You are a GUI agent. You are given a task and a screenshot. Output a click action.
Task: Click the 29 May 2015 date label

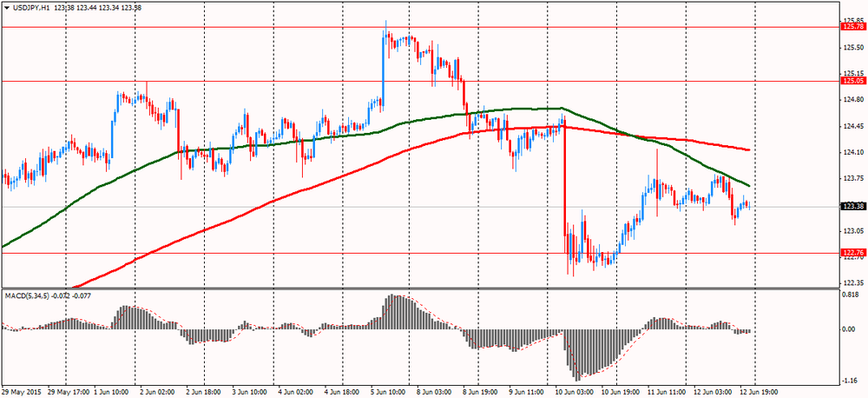point(23,392)
